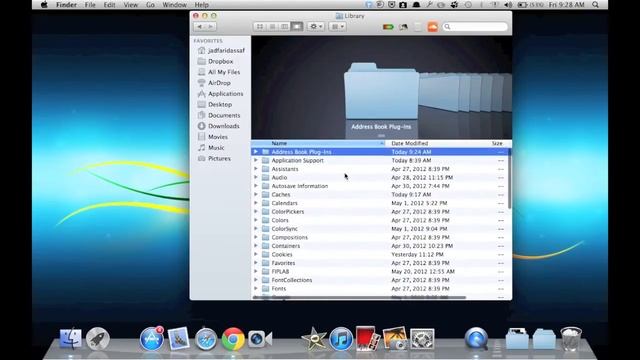Select the Colors folder row
640x360 pixels.
(x=380, y=220)
